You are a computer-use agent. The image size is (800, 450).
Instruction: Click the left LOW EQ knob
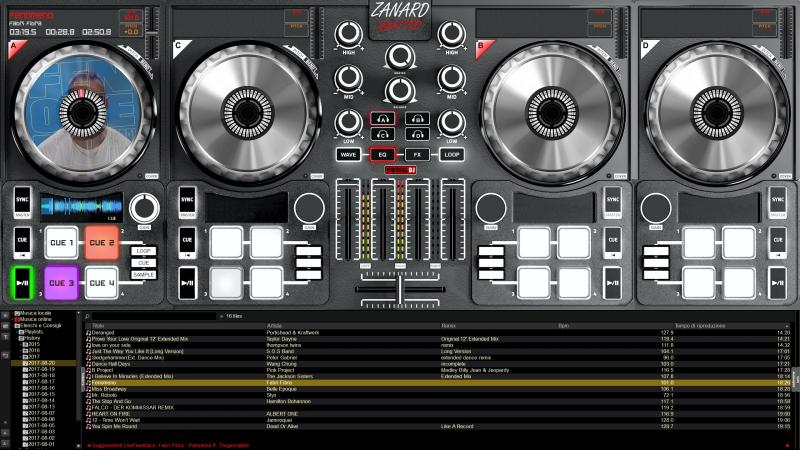[348, 123]
